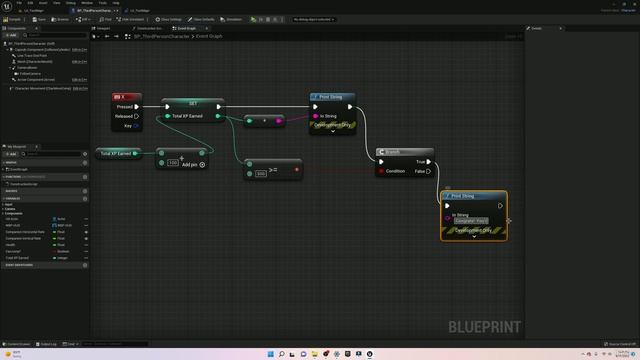Viewport: 640px width, 360px height.
Task: Open the Window menu
Action: point(87,3)
